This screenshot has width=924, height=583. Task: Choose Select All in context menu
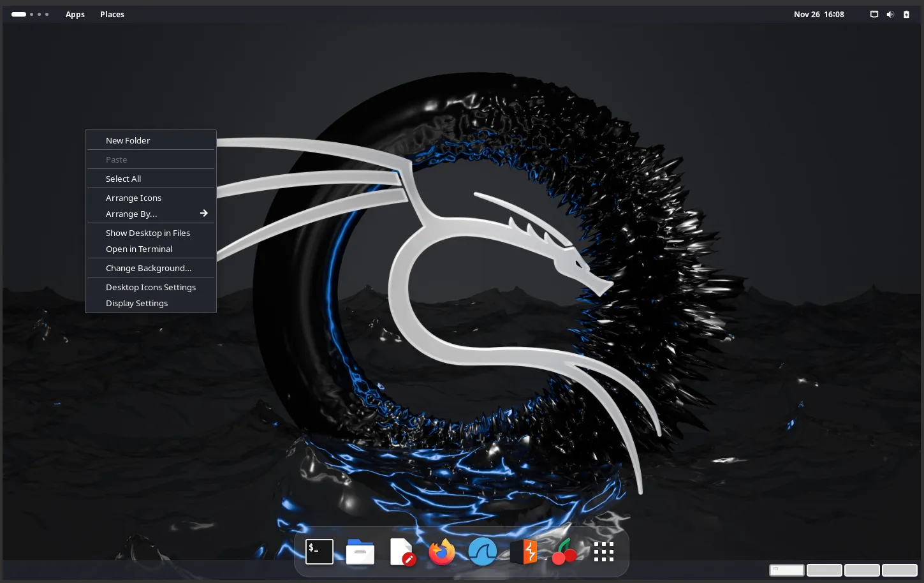pos(151,179)
